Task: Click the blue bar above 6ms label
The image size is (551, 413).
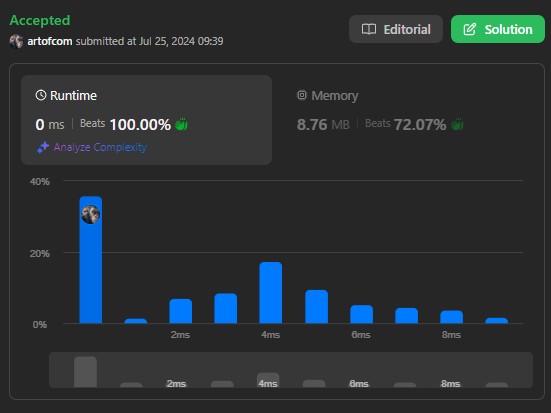Action: point(362,314)
